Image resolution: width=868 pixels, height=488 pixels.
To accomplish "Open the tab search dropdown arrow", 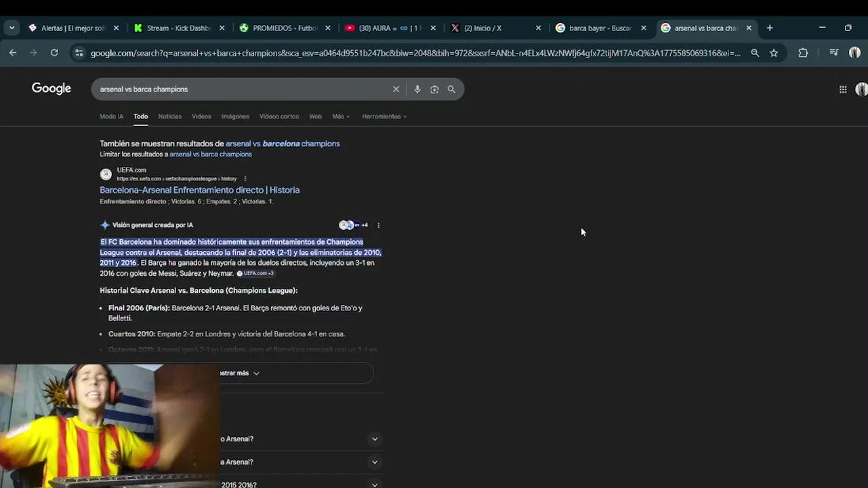I will [x=12, y=28].
